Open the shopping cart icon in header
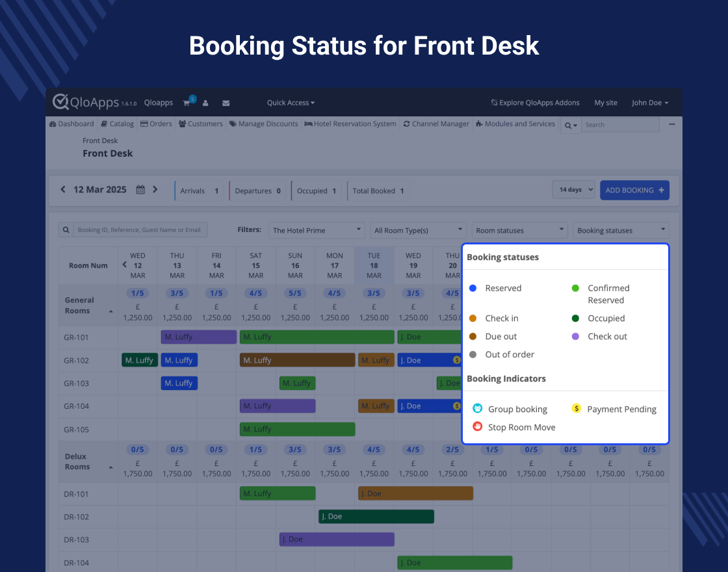The height and width of the screenshot is (572, 728). [x=187, y=103]
